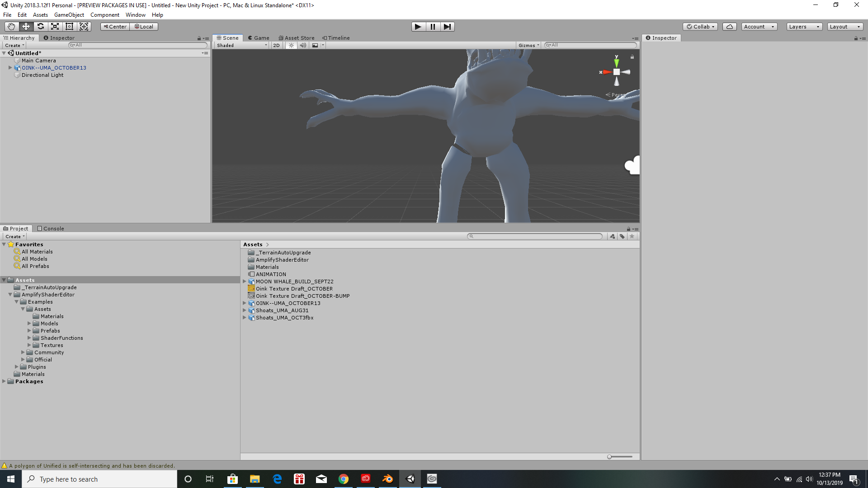Select the Move tool
The height and width of the screenshot is (488, 868).
[x=26, y=27]
